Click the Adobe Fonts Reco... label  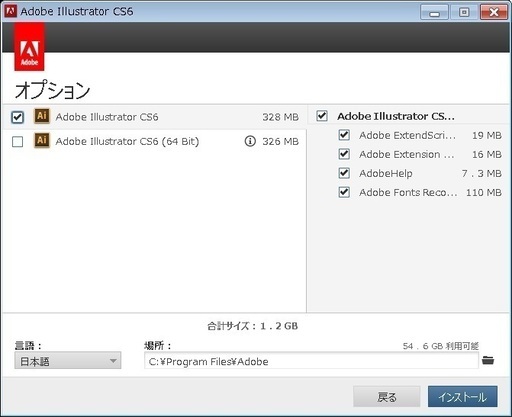pos(408,192)
